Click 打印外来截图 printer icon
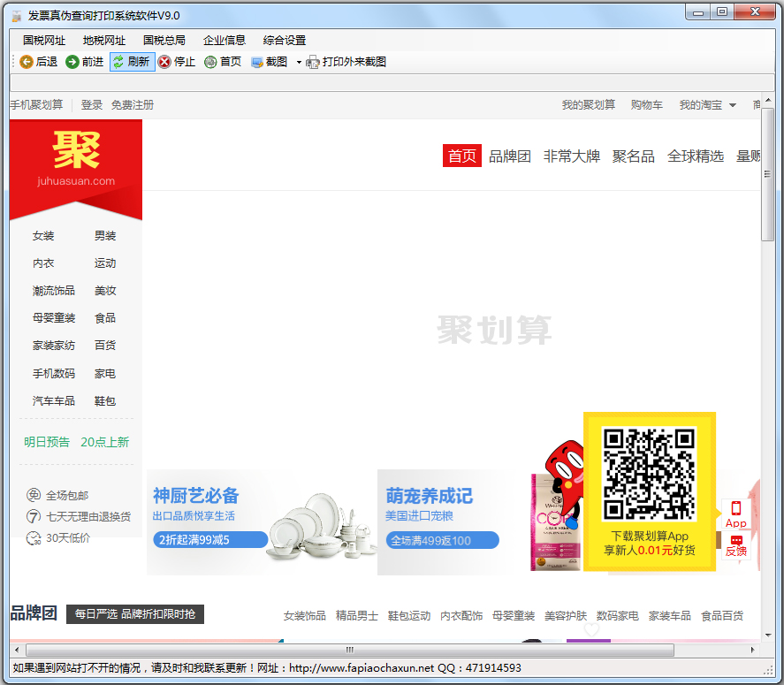Screen dimensions: 784x685 [313, 63]
